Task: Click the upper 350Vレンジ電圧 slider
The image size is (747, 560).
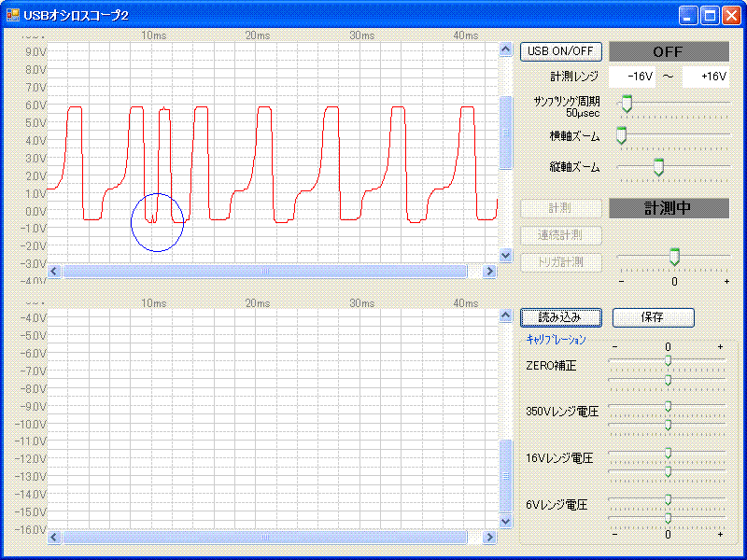Action: pyautogui.click(x=668, y=405)
